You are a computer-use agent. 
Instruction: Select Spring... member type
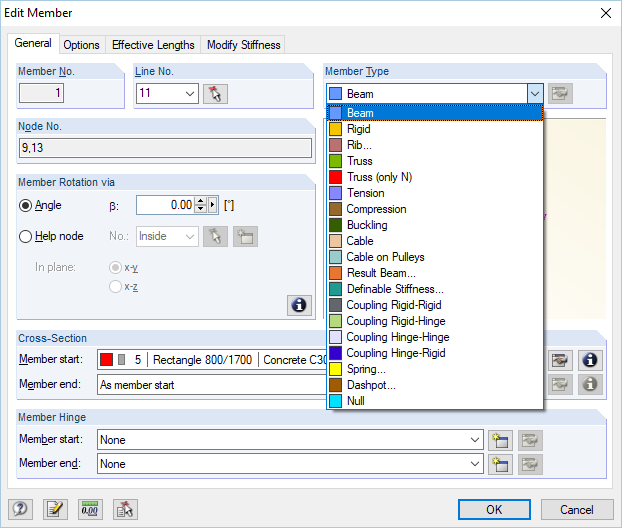coord(435,369)
